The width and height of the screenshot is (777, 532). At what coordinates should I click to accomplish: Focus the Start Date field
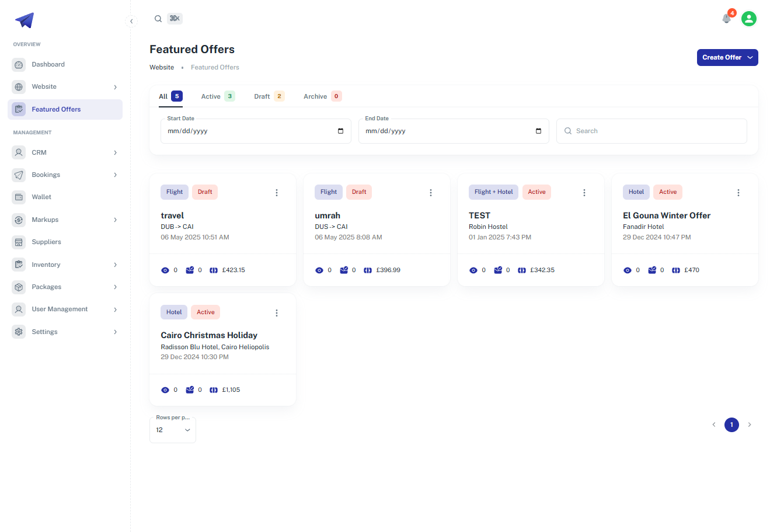tap(256, 131)
